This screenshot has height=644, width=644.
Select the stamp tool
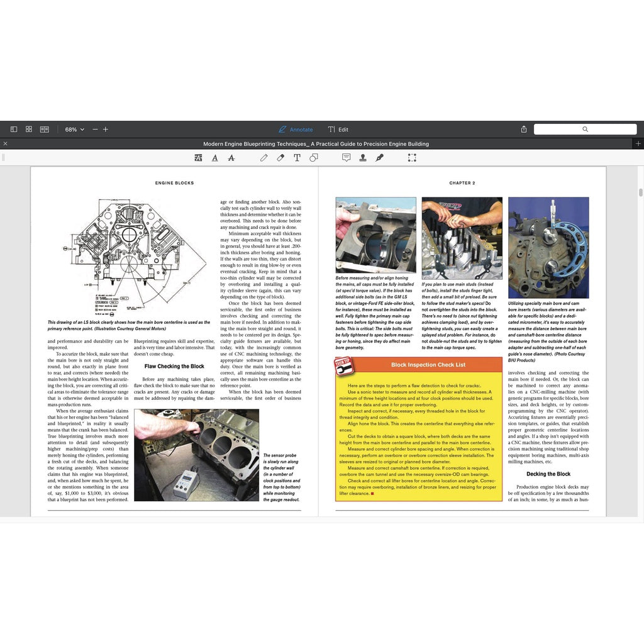(x=363, y=157)
